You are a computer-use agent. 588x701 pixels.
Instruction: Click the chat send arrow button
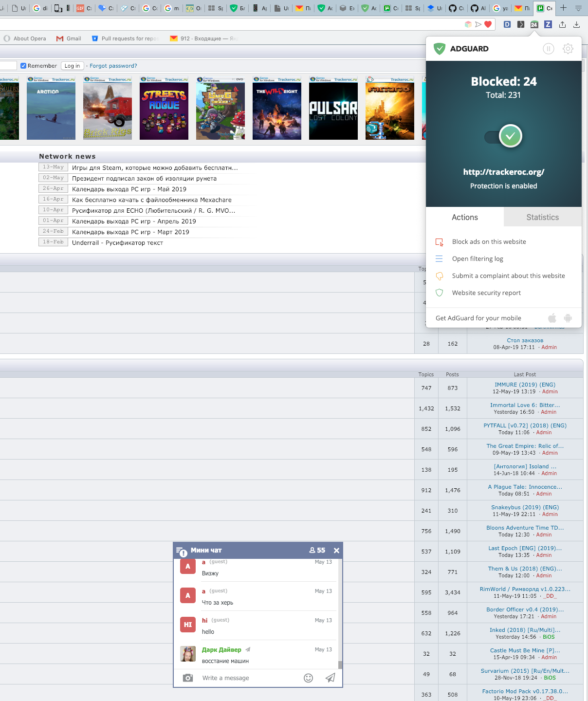pos(331,678)
